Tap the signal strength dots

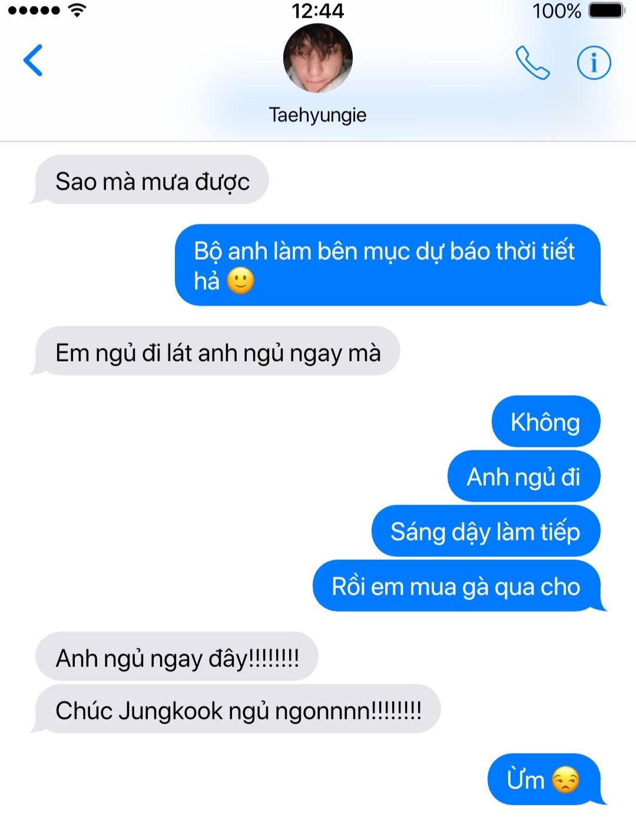tap(34, 11)
